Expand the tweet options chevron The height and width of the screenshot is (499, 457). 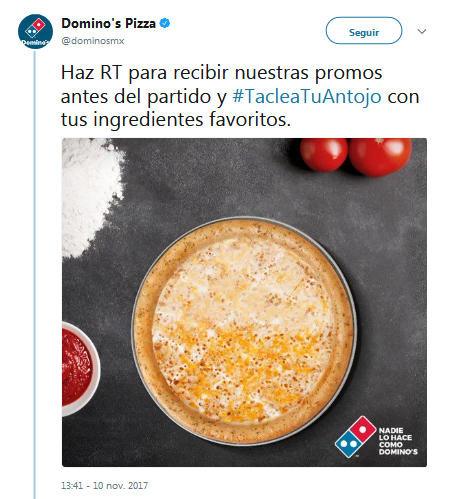click(x=422, y=31)
